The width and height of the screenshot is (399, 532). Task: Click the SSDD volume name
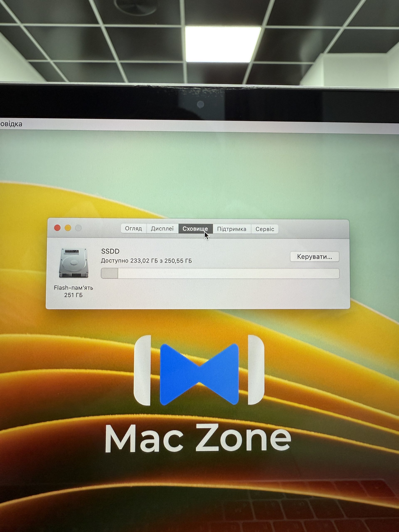[x=110, y=251]
